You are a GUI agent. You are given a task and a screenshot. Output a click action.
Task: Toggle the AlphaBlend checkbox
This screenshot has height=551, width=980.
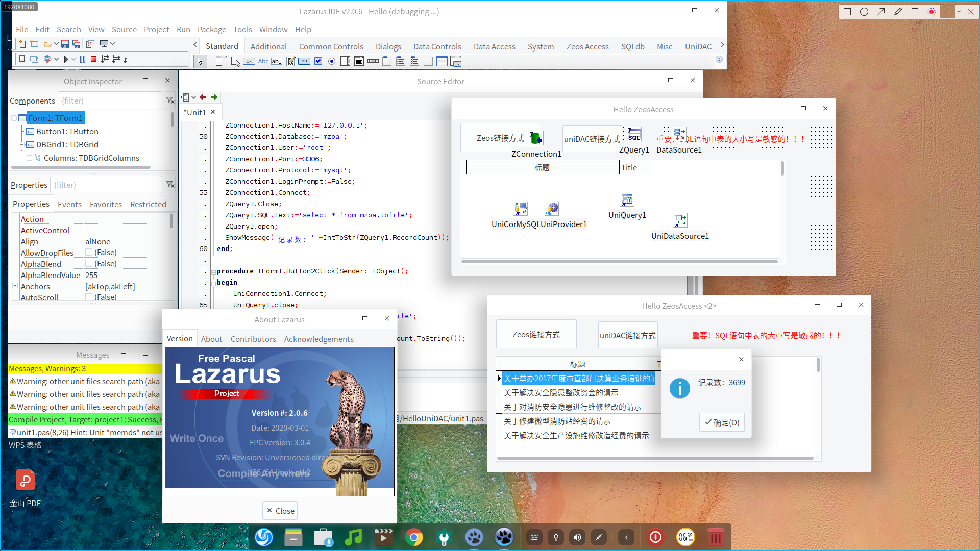(x=89, y=264)
